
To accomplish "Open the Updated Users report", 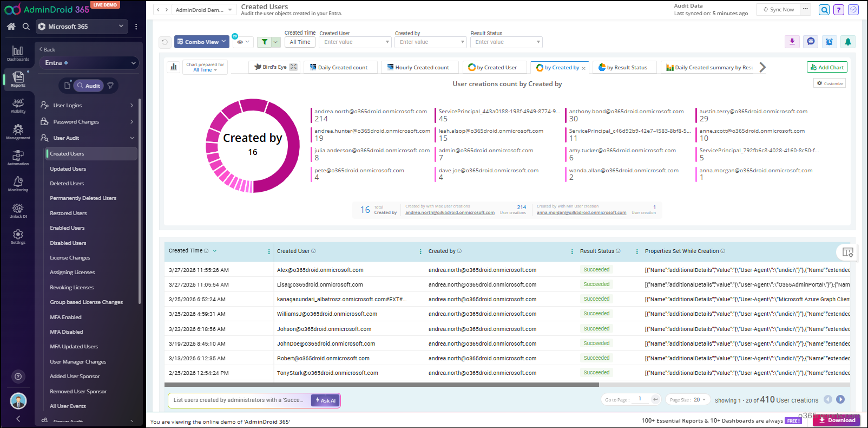I will (68, 168).
